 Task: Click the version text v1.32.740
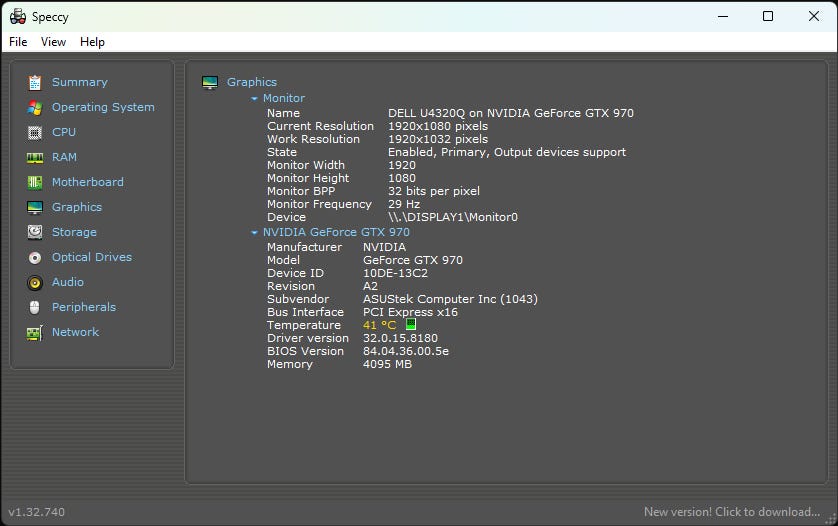click(36, 512)
